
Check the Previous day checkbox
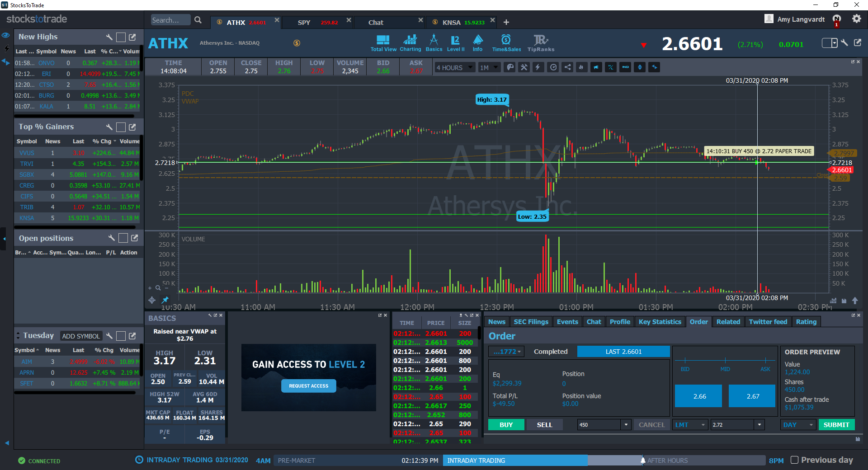coord(794,460)
